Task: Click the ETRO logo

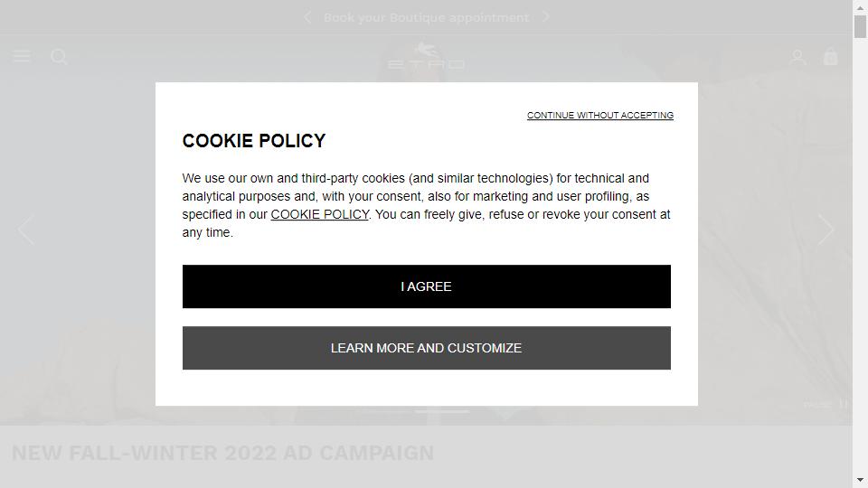Action: tap(426, 56)
